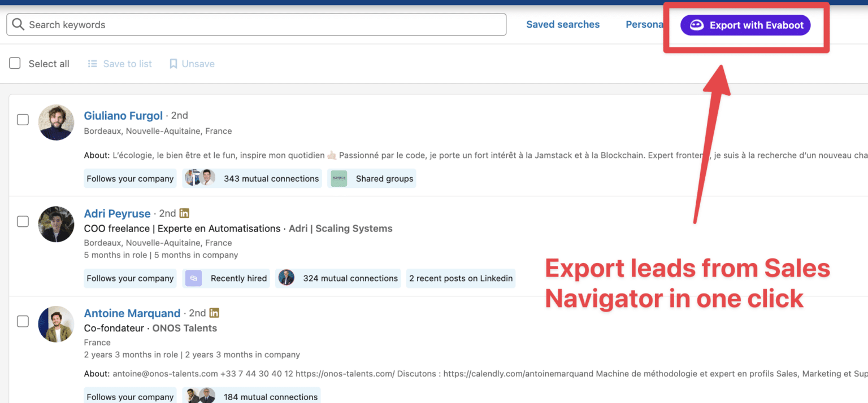Click the LinkedIn icon next to Adri Peyruse

coord(185,213)
